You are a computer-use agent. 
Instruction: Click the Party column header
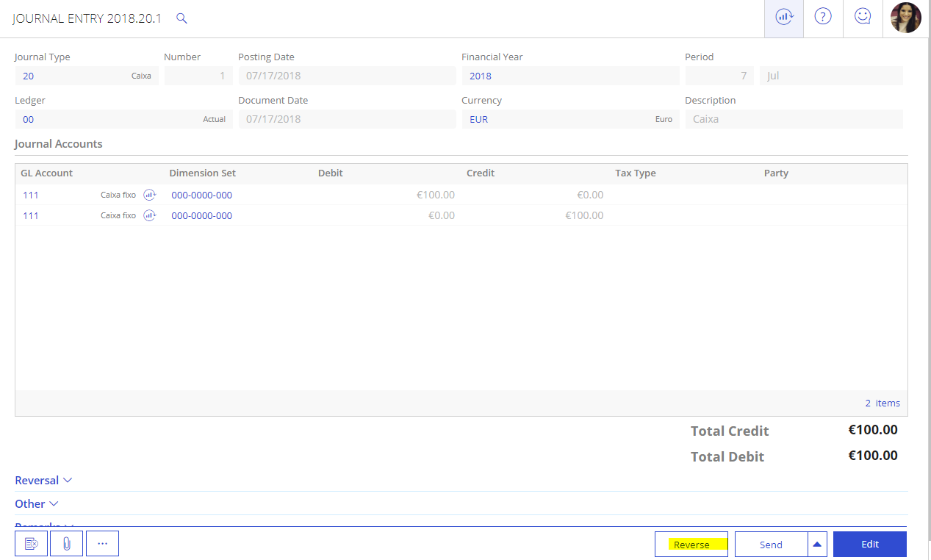point(776,173)
